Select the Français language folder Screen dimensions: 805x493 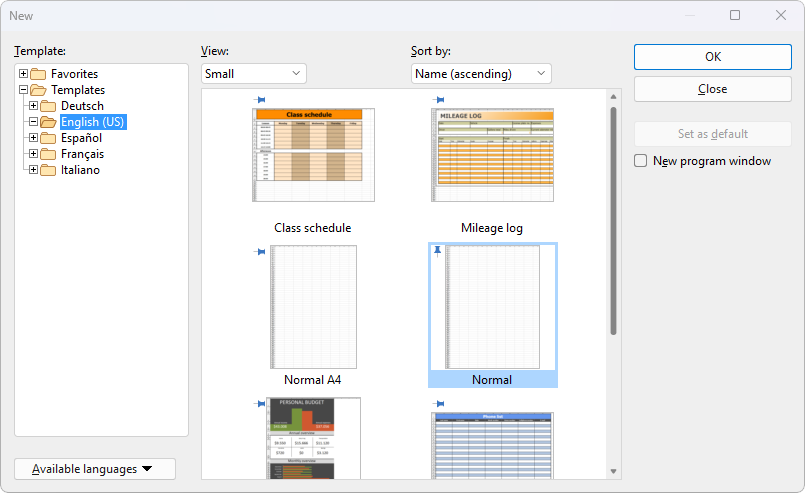82,154
